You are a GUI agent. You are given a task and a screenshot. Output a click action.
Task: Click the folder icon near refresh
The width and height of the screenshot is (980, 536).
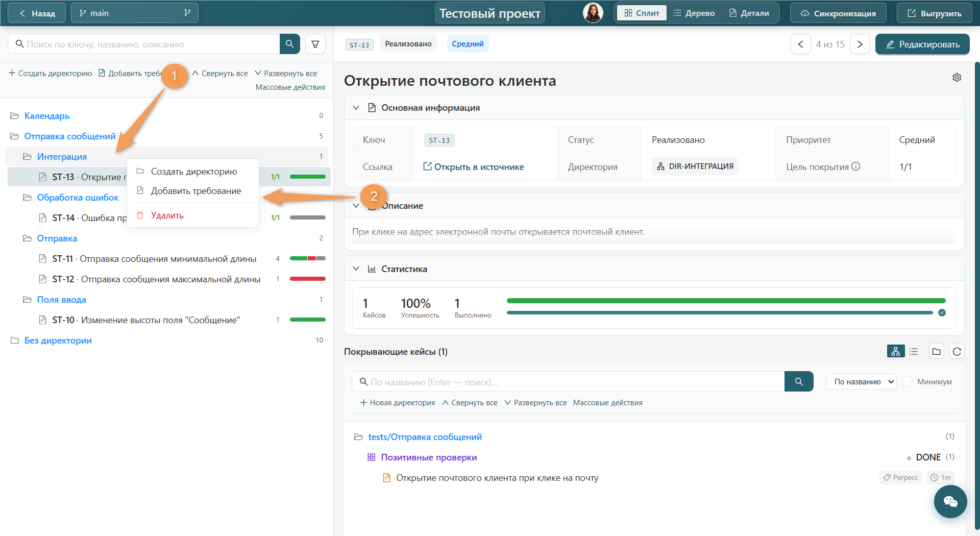point(936,351)
